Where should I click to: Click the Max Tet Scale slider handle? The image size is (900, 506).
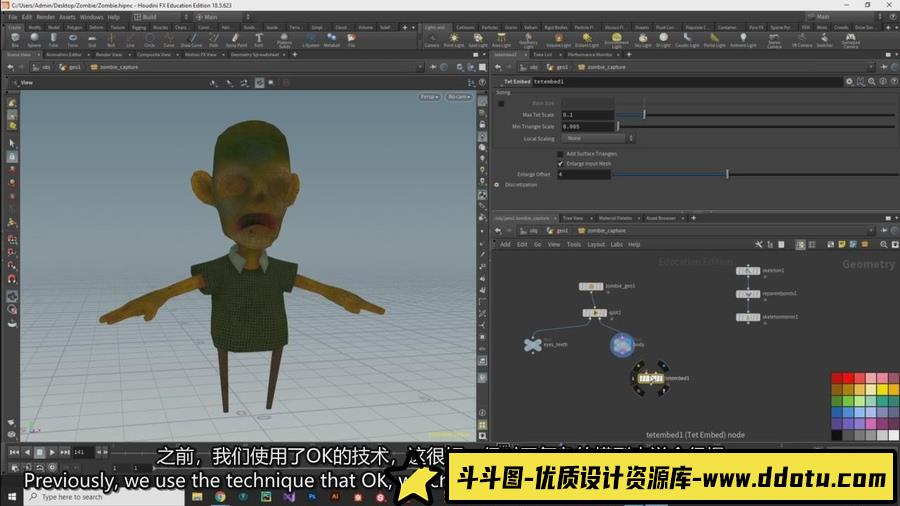(x=644, y=115)
